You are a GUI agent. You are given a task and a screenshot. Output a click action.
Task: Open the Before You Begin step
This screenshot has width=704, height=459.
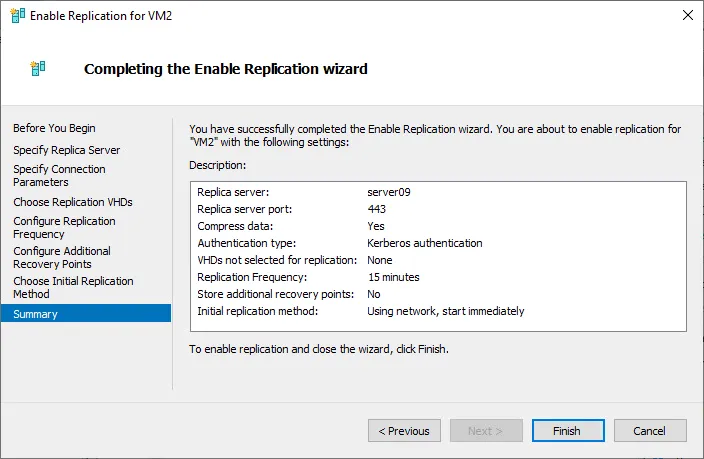click(x=54, y=128)
